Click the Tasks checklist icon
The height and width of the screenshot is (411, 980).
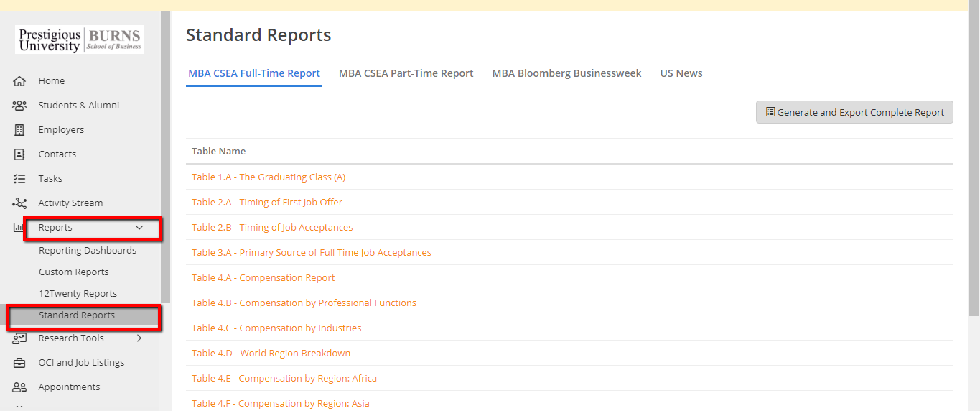click(x=19, y=179)
